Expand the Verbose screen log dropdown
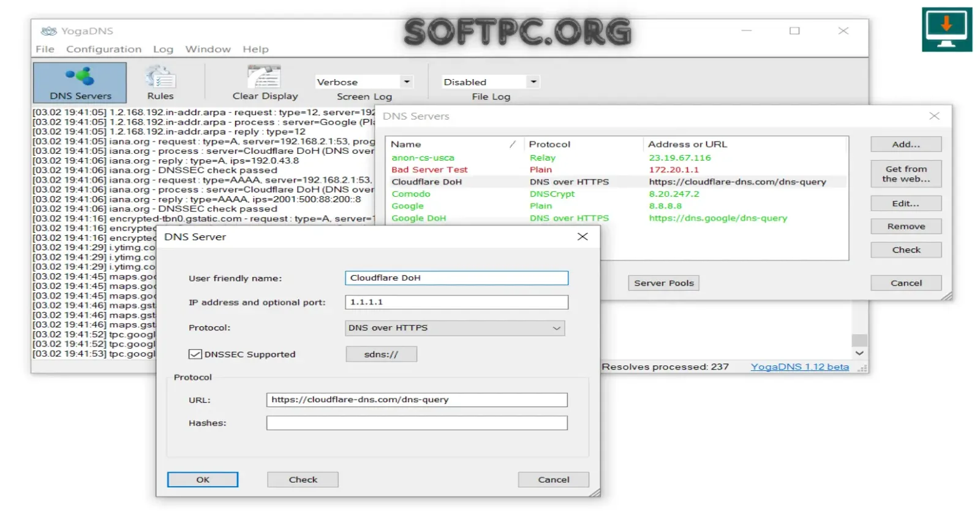This screenshot has height=526, width=980. 407,82
